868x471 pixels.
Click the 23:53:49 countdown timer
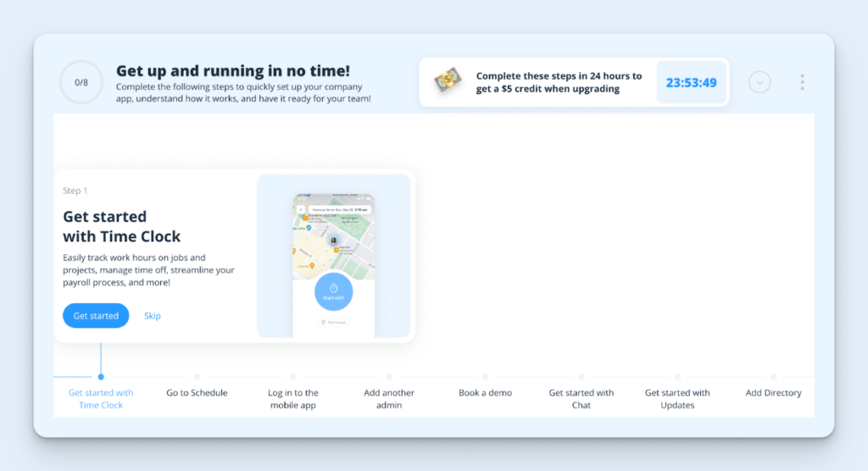(x=691, y=82)
